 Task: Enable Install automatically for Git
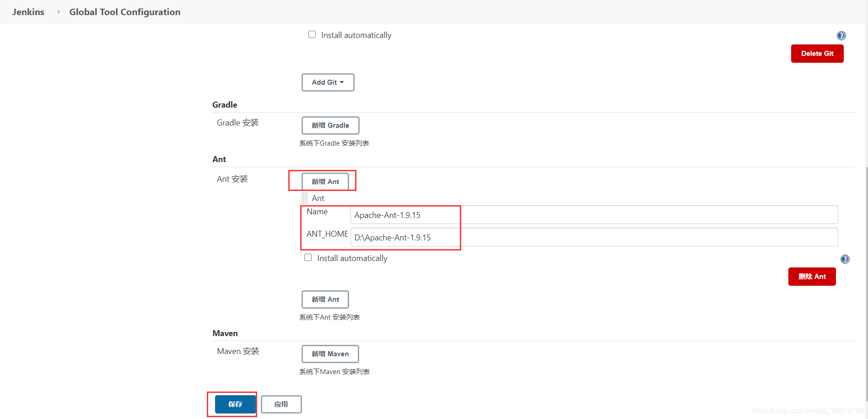click(312, 35)
